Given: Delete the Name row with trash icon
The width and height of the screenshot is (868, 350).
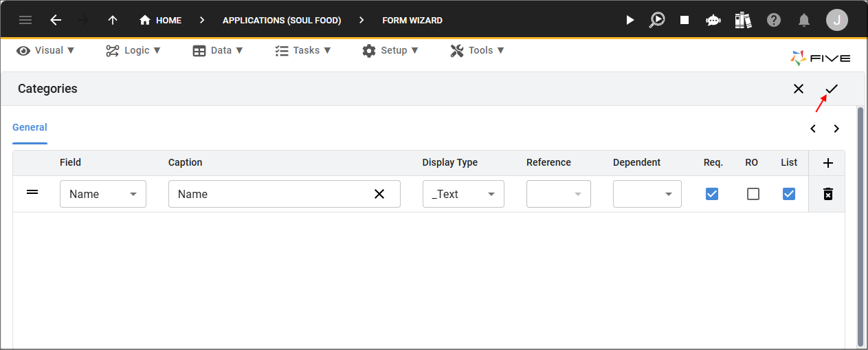Looking at the screenshot, I should (x=828, y=194).
